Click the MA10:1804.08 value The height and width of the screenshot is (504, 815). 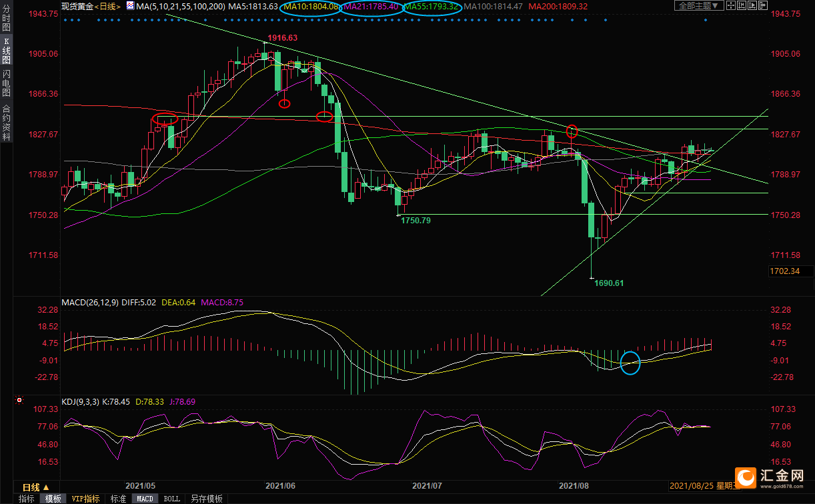coord(311,7)
